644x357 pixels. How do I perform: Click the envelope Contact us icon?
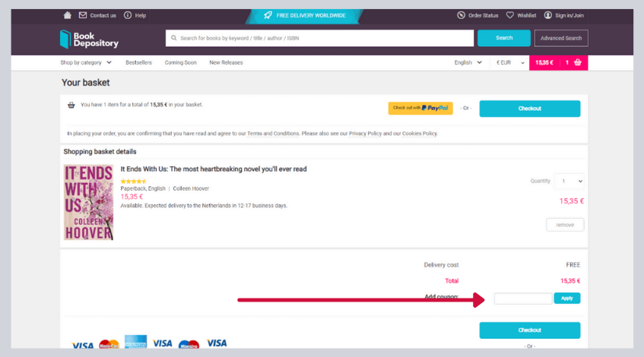click(83, 15)
